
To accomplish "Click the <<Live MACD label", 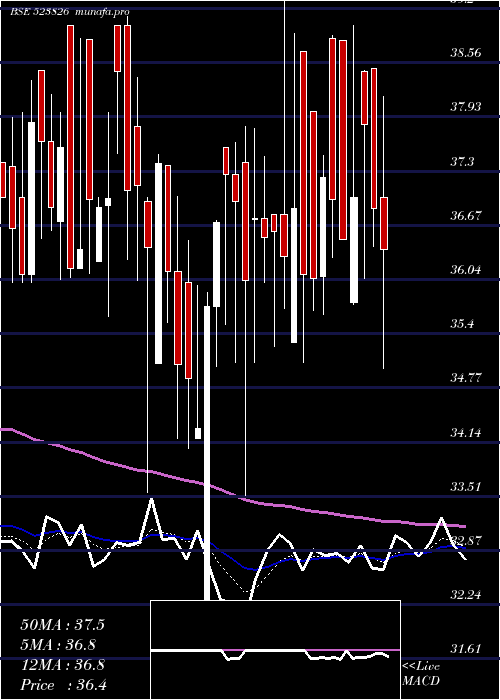I will click(x=421, y=674).
